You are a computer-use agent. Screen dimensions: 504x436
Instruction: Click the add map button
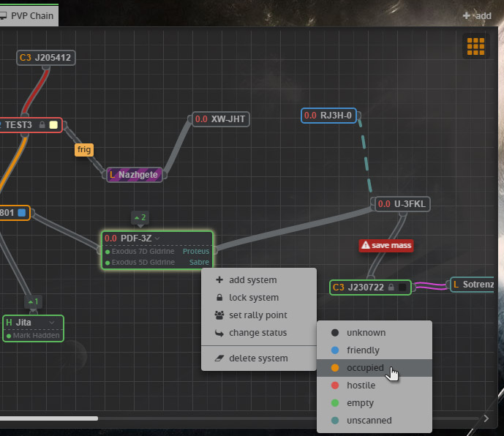point(477,15)
